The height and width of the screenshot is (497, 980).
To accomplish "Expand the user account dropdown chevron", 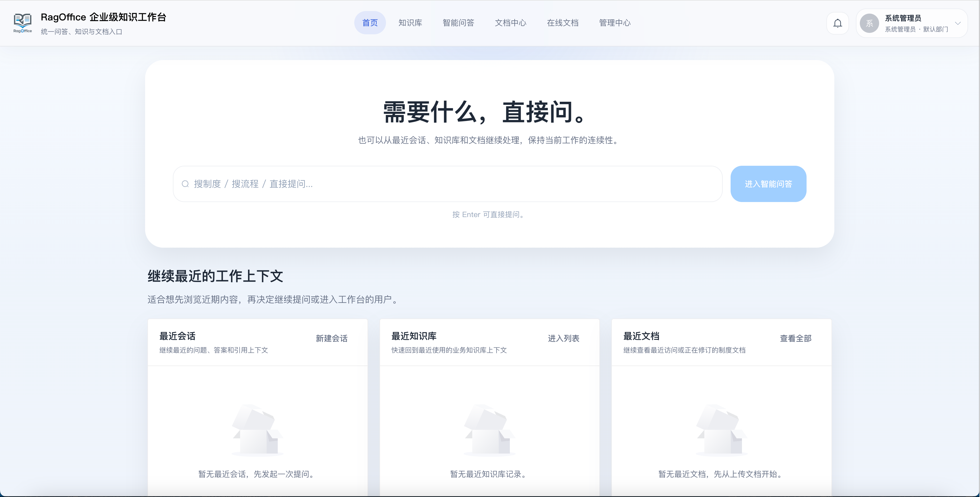I will pos(958,23).
